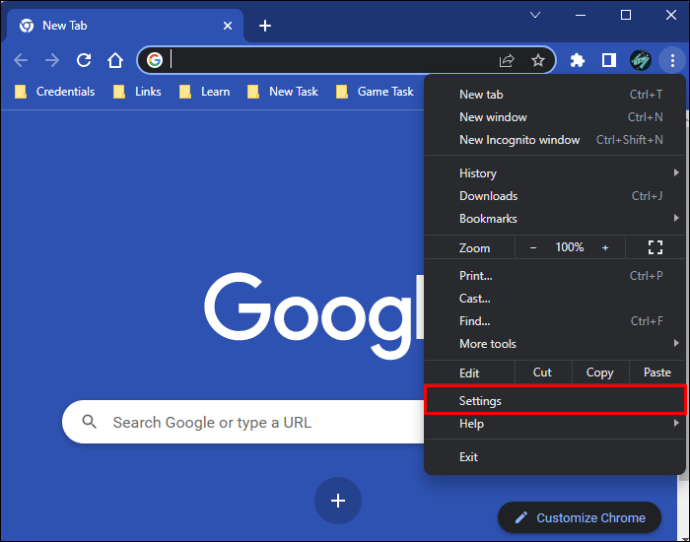Viewport: 690px width, 542px height.
Task: Click Paste in the Edit row
Action: click(657, 373)
